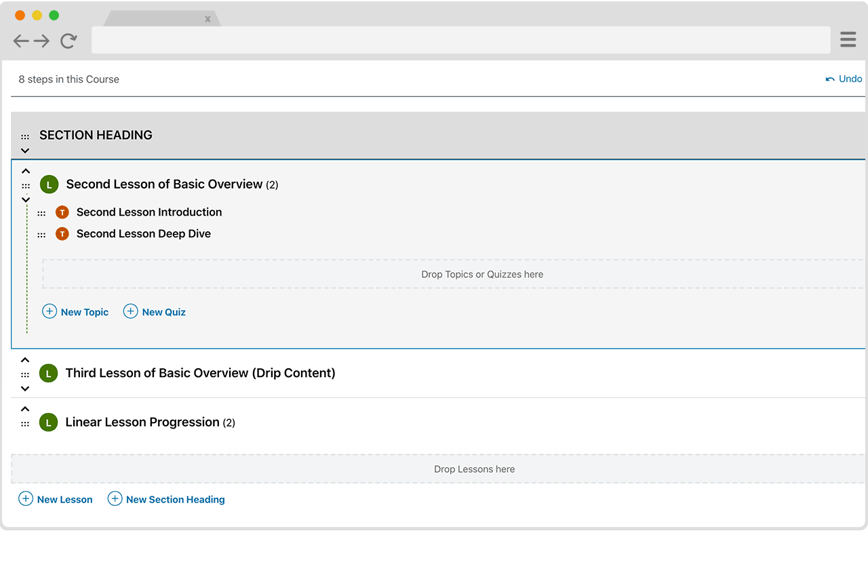Click the drag handle beside SECTION HEADING
Image resolution: width=868 pixels, height=588 pixels.
pos(25,137)
